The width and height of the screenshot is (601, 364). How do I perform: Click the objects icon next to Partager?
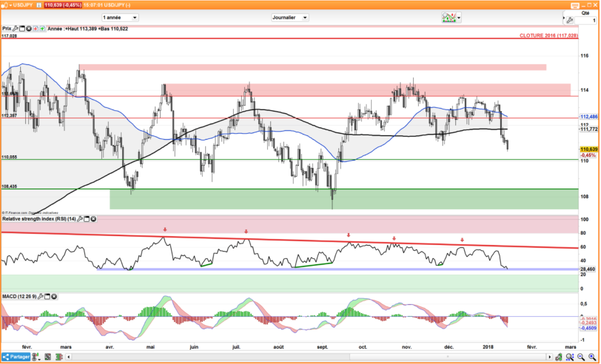pos(36,357)
